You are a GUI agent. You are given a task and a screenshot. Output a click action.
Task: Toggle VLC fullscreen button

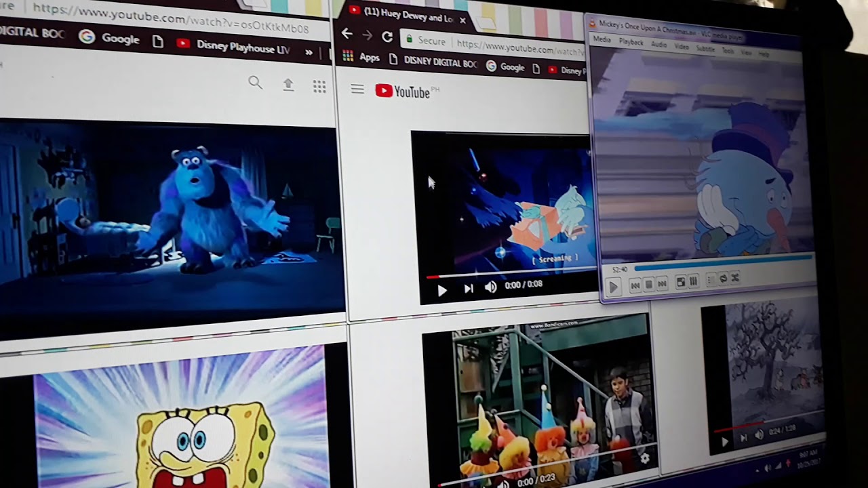point(681,282)
